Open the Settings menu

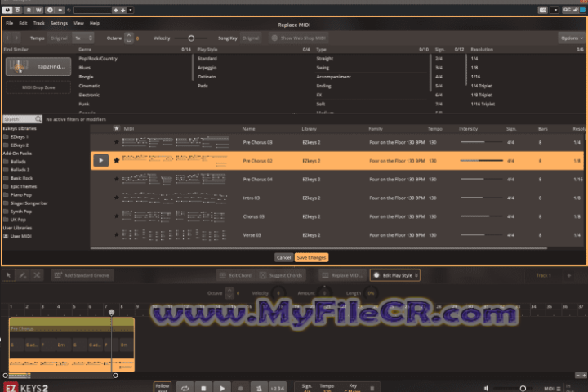coord(60,23)
